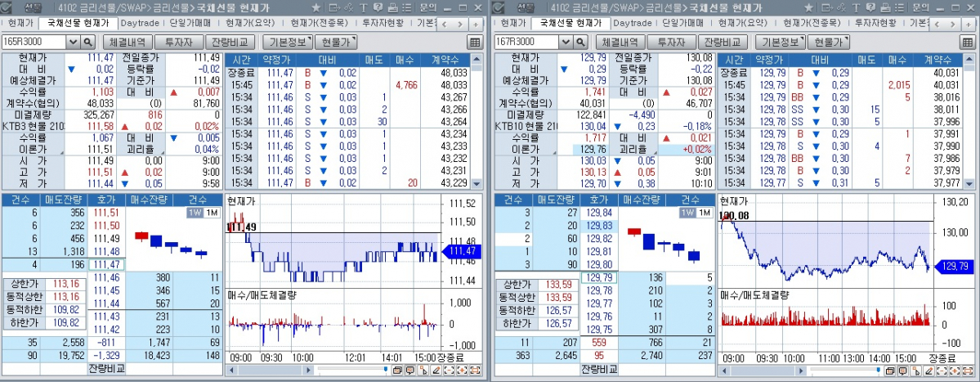Open help question icon in left title bar
Image resolution: width=980 pixels, height=382 pixels.
(x=378, y=8)
